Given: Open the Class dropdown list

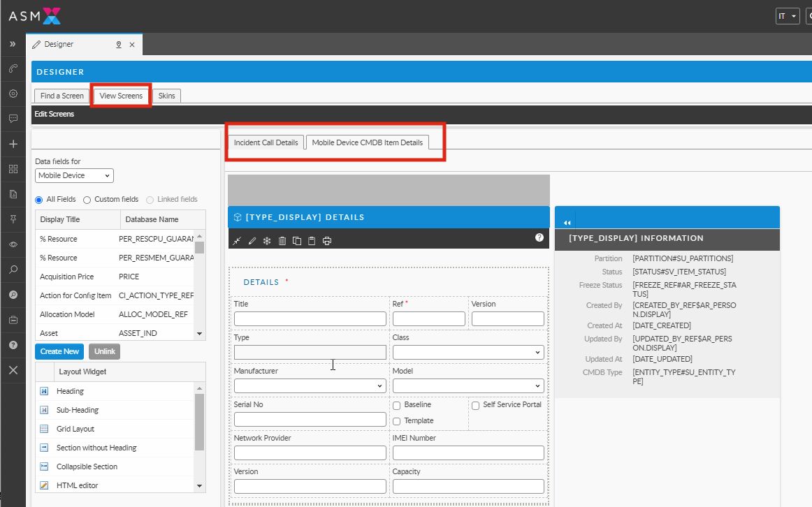Looking at the screenshot, I should tap(468, 352).
